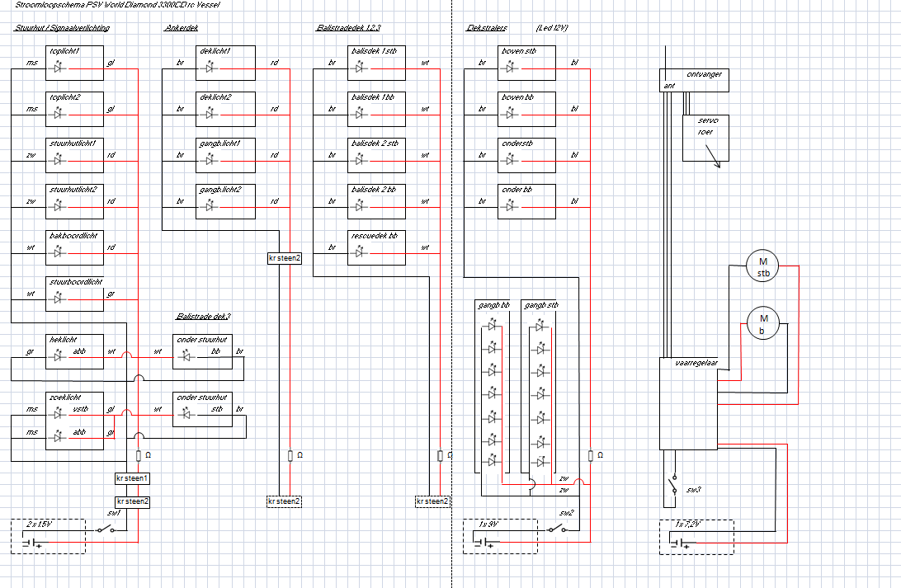The image size is (901, 588).
Task: Select the balisdek 2 stb label
Action: coord(375,143)
